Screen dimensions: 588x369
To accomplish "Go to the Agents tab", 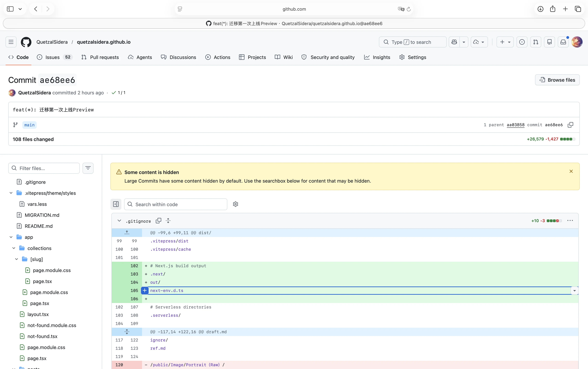I will (140, 57).
